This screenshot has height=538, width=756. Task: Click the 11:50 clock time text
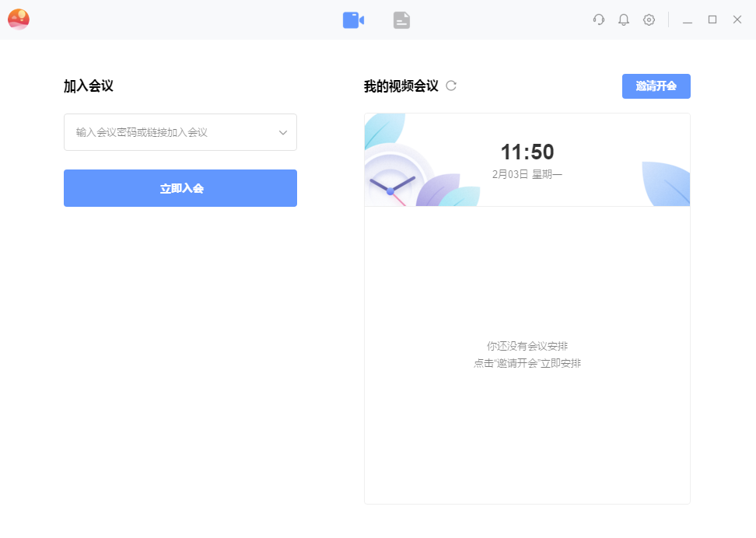[527, 152]
